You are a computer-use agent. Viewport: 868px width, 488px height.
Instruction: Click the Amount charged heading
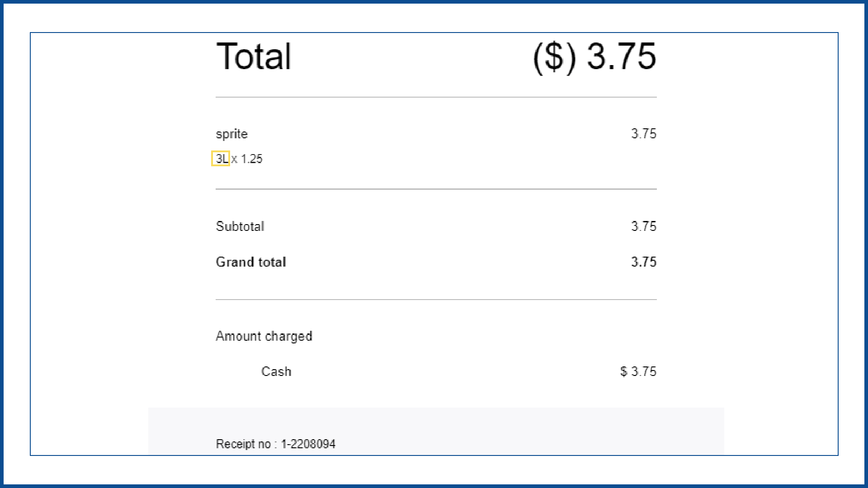pos(264,336)
